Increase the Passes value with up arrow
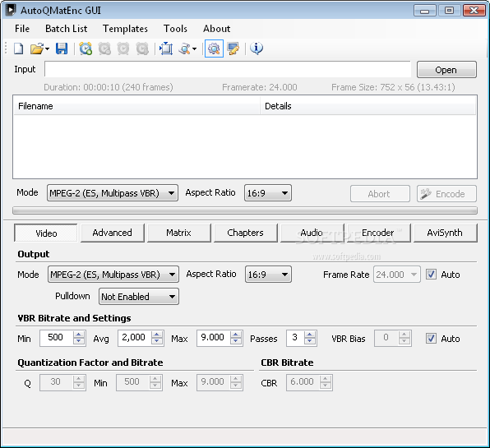The height and width of the screenshot is (448, 490). (x=310, y=335)
